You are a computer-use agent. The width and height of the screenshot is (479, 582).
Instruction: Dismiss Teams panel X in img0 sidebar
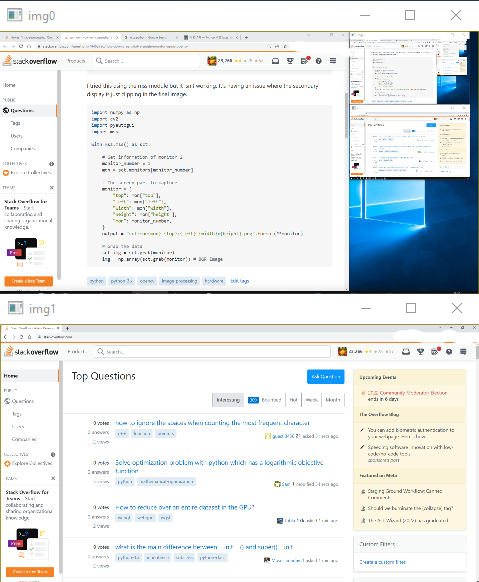(52, 187)
